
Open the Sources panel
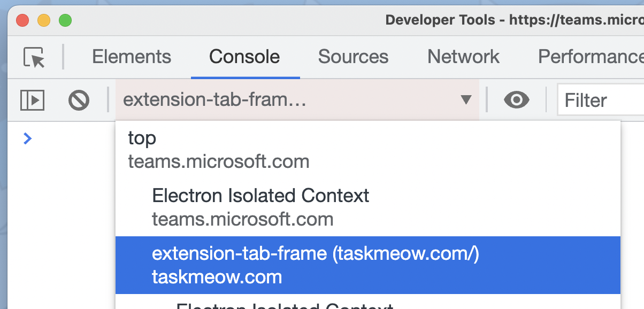[x=353, y=57]
